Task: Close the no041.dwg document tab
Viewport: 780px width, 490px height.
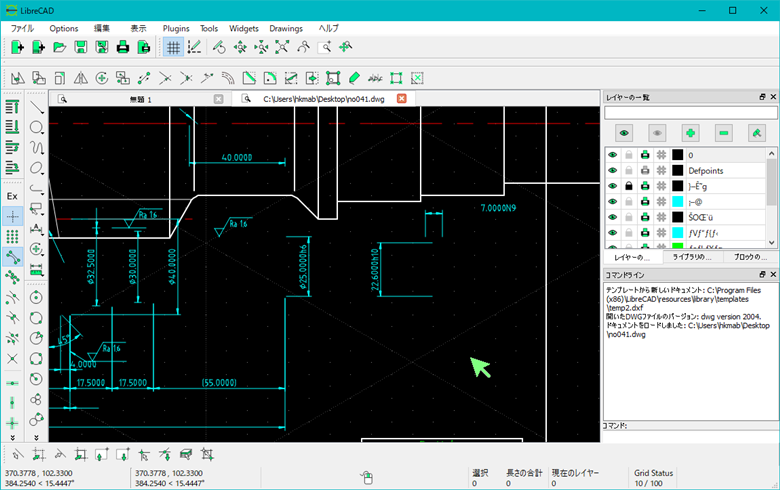Action: click(x=402, y=99)
